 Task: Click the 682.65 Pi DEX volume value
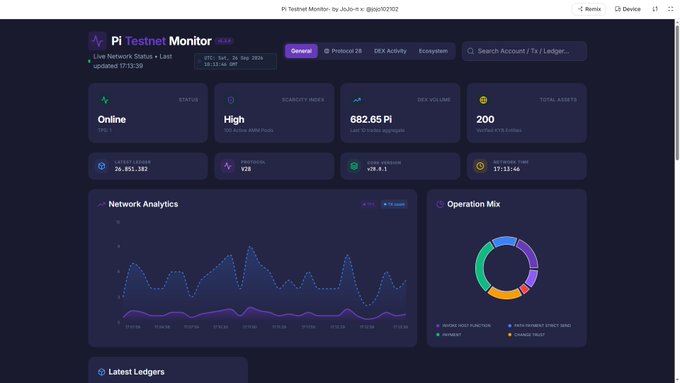(x=371, y=119)
